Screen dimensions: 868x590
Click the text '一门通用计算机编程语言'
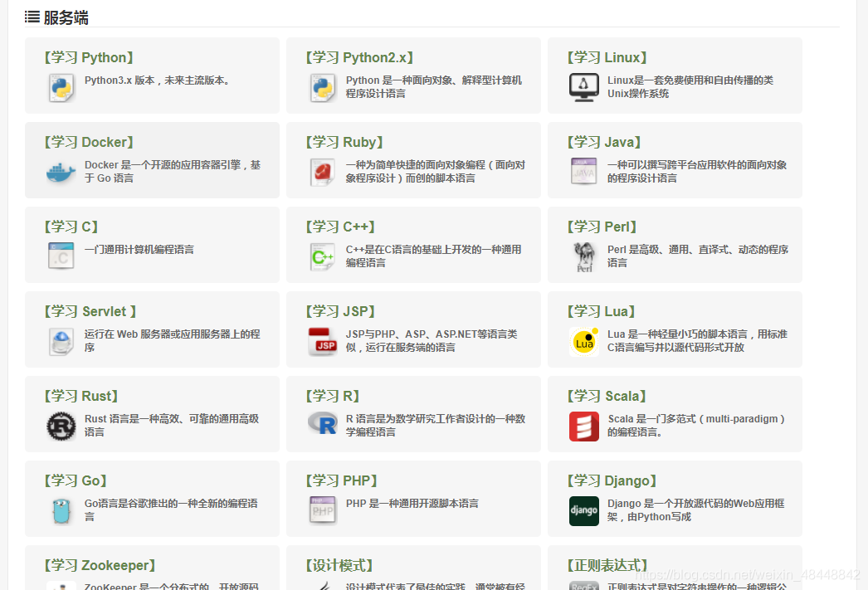tap(139, 250)
